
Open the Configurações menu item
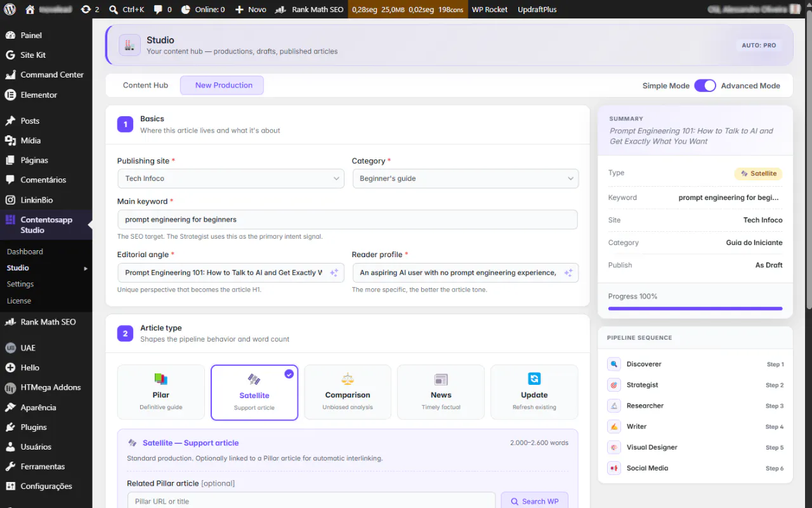pos(46,486)
